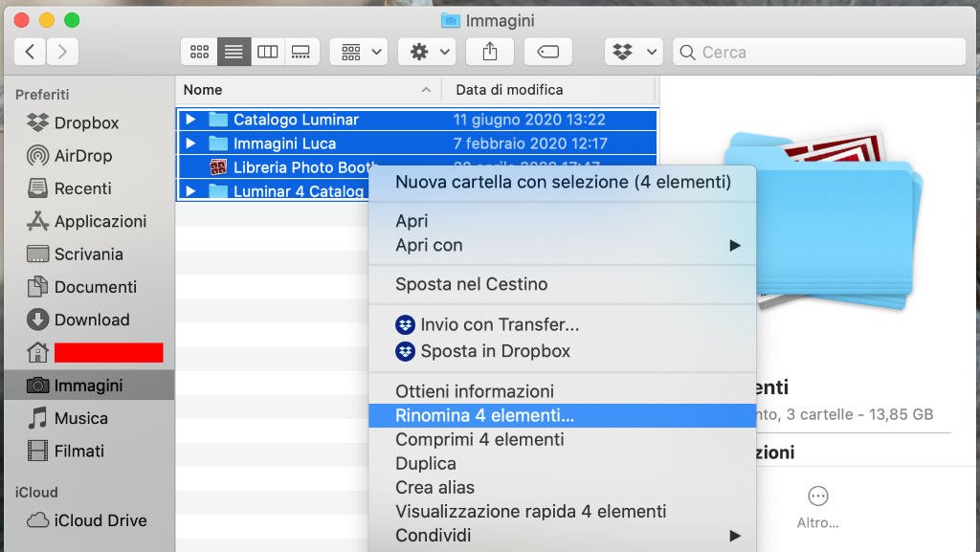The height and width of the screenshot is (552, 980).
Task: Click the date 11 giugno 2020 13:22
Action: coord(528,120)
